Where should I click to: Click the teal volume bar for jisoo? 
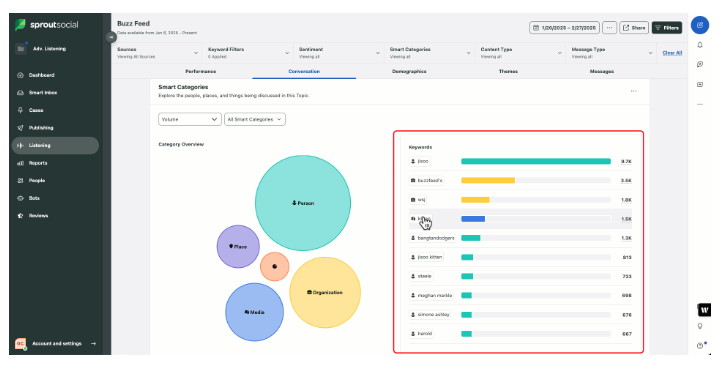pos(536,161)
